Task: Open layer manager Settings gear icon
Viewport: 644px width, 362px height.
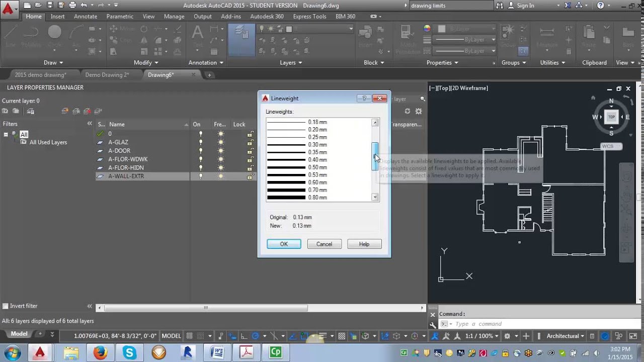Action: point(419,111)
